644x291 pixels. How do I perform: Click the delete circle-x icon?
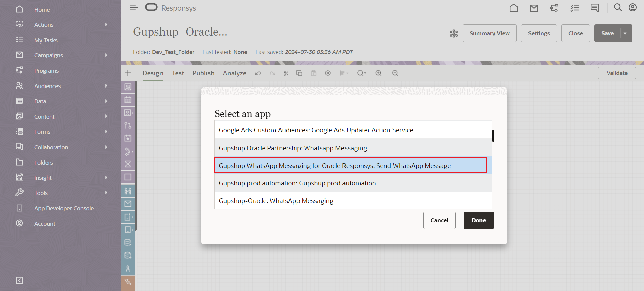coord(328,73)
